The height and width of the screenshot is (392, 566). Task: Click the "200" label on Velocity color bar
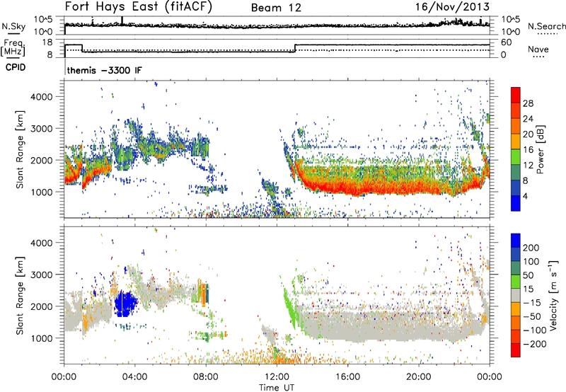coord(531,248)
